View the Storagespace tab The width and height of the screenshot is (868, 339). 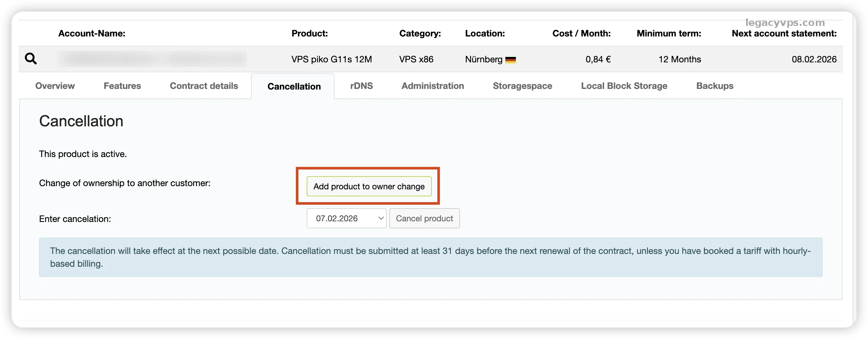(522, 86)
